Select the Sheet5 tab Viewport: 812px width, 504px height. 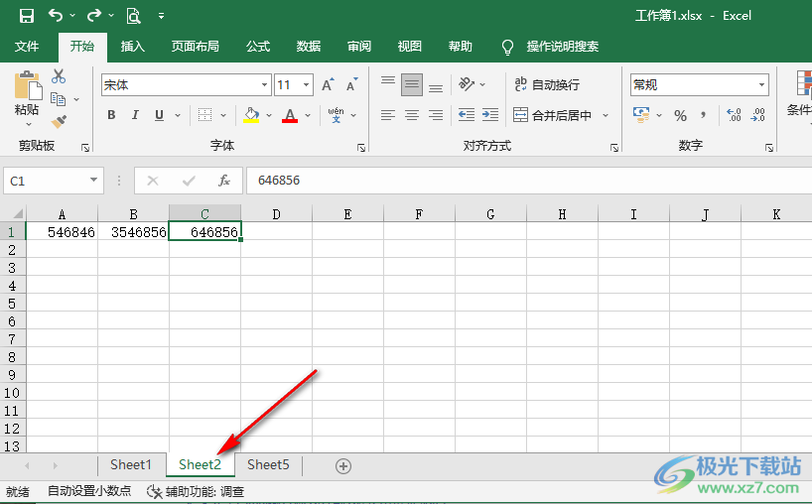268,464
